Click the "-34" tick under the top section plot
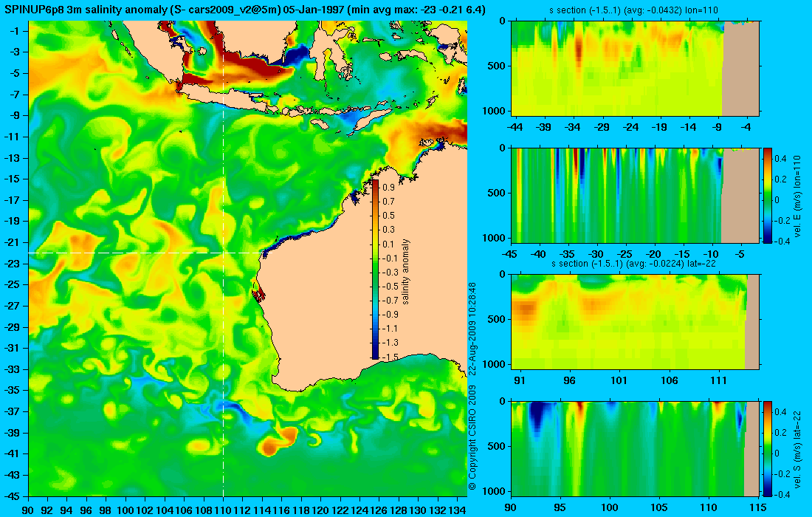Screen dimensions: 812x517 coord(573,127)
